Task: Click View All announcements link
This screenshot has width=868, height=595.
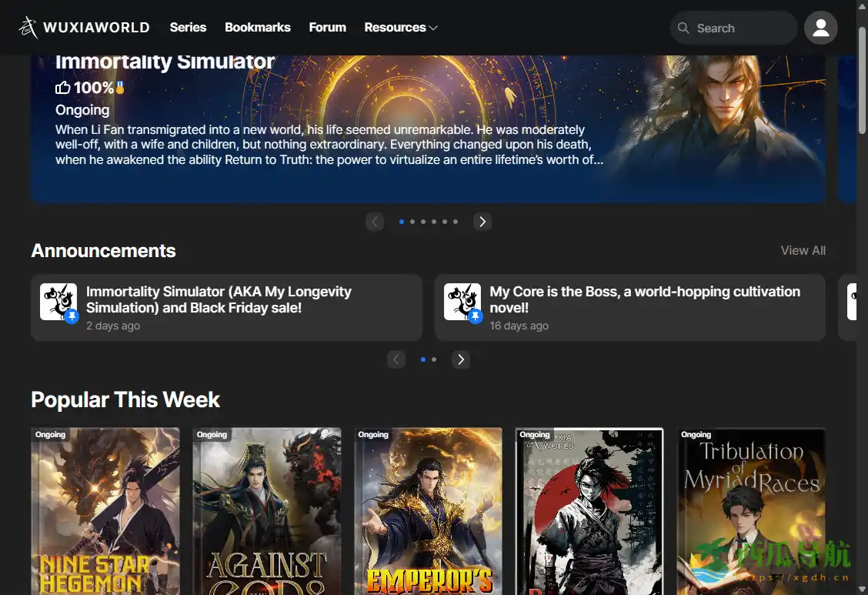Action: 803,251
